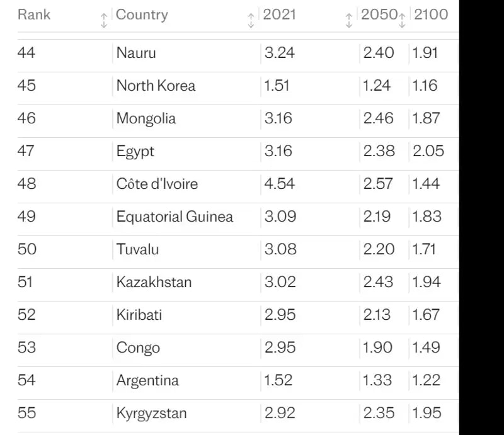
Task: Select the Mongolia row name
Action: [146, 118]
